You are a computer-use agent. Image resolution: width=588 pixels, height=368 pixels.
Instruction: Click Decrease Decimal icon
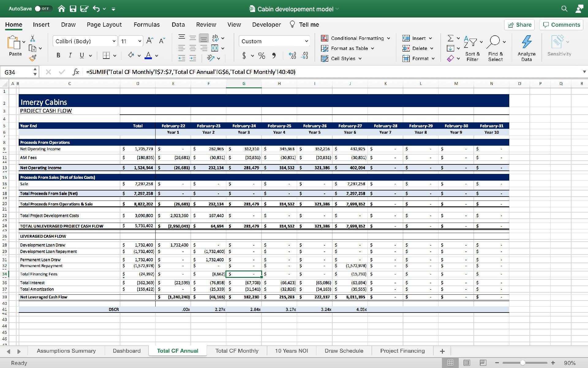(x=305, y=56)
